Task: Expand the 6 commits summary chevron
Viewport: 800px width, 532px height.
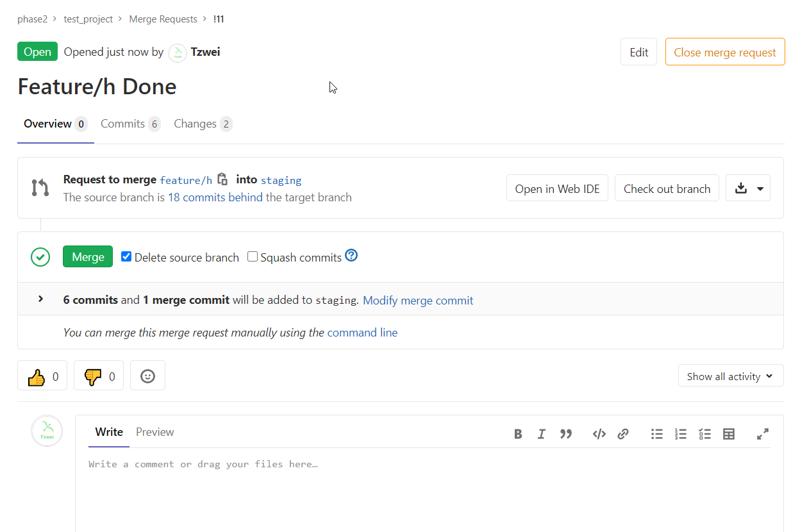Action: 41,299
